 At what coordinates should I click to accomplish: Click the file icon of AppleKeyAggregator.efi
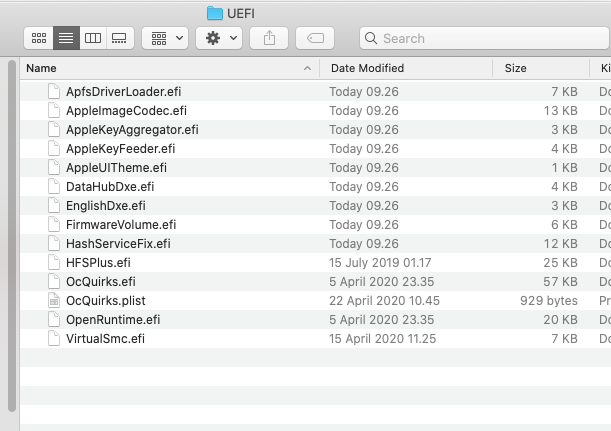pos(54,129)
